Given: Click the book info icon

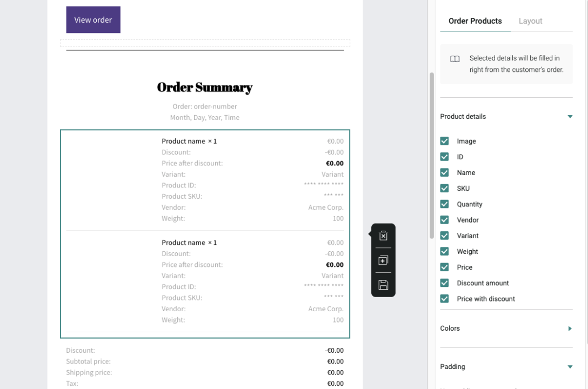Looking at the screenshot, I should [455, 59].
